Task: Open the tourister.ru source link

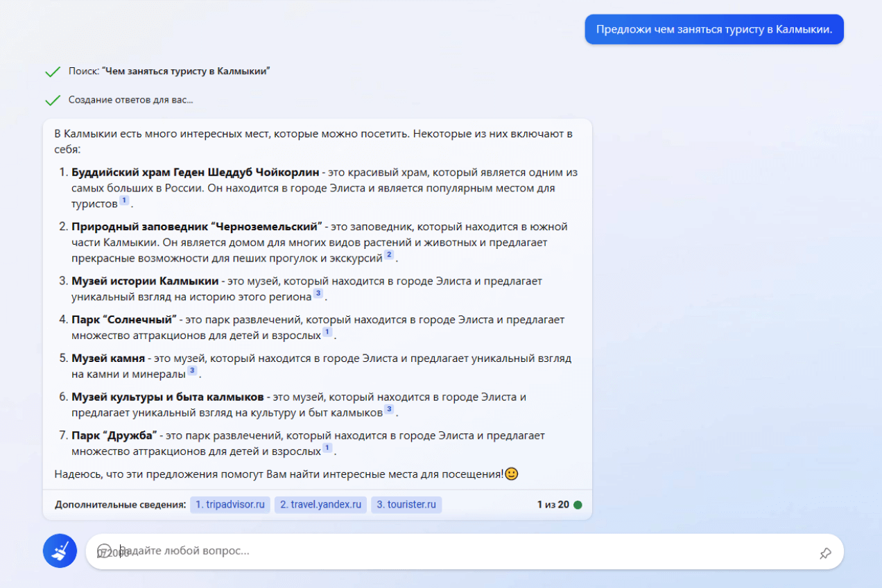Action: tap(406, 505)
